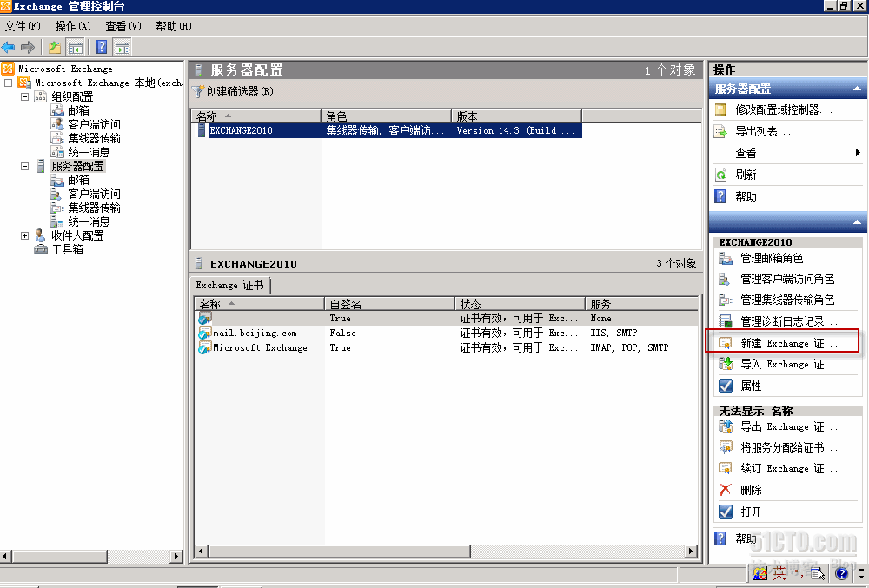Screen dimensions: 869x588
Task: Click the Back arrow toolbar icon
Action: point(9,48)
